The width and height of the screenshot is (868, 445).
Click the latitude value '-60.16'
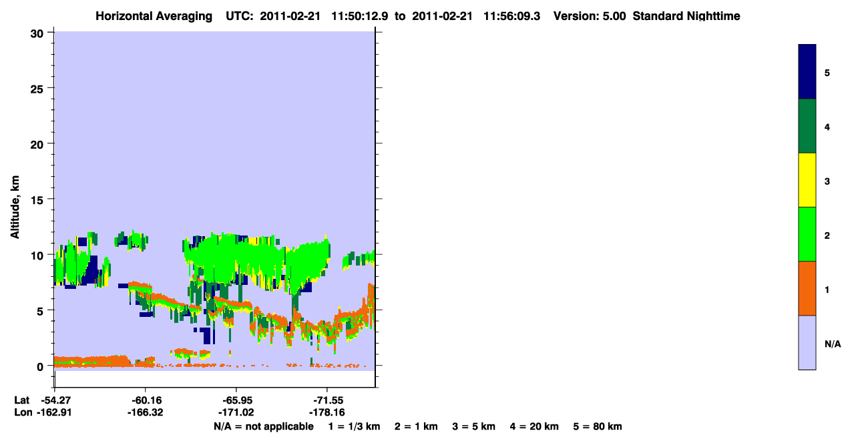[146, 400]
